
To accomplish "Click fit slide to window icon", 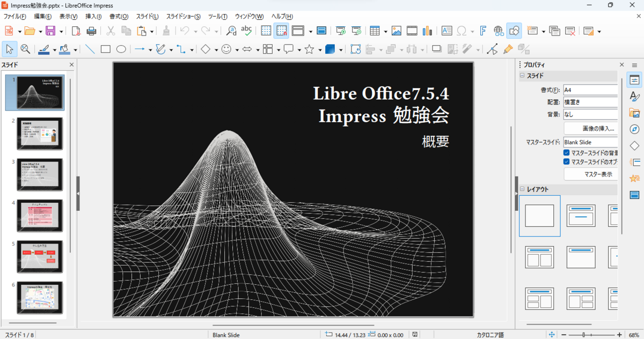I will 552,335.
